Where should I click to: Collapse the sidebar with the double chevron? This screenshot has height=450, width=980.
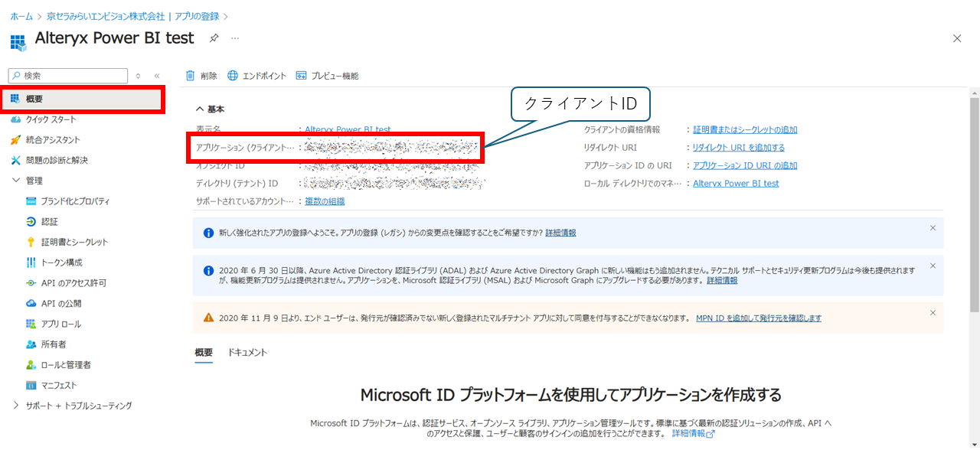click(157, 76)
